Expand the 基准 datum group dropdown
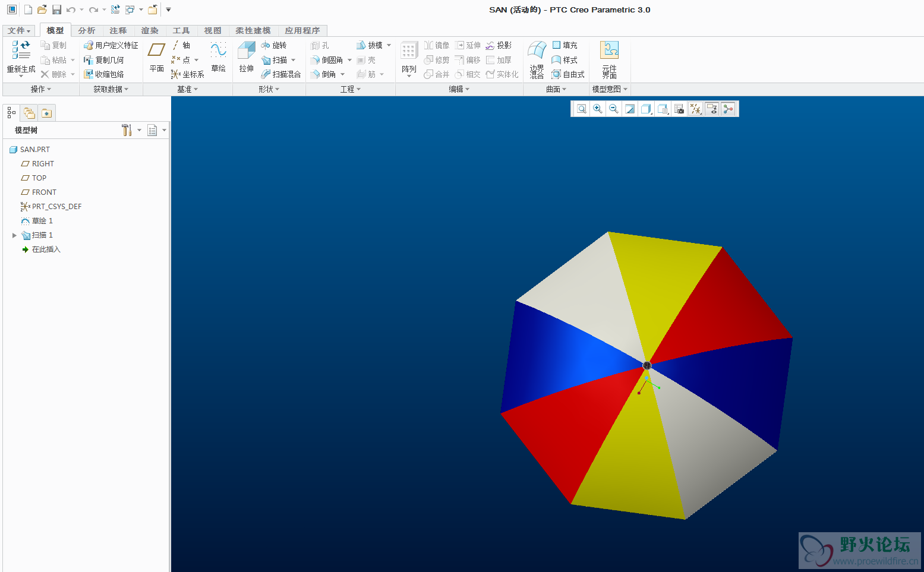Screen dimensions: 924x572 [x=188, y=89]
